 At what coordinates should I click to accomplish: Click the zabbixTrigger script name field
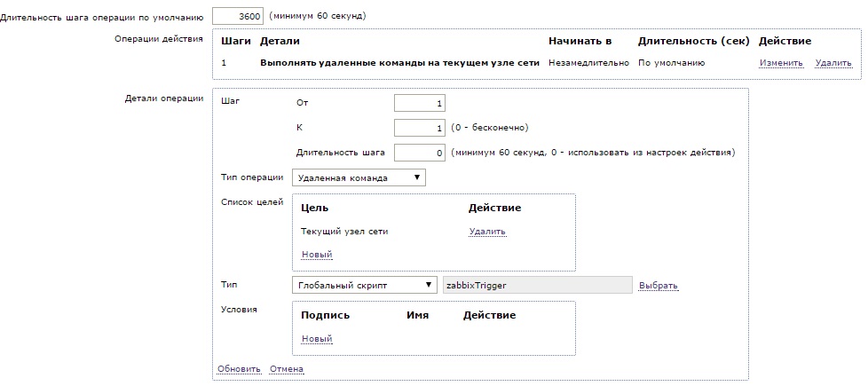[537, 285]
